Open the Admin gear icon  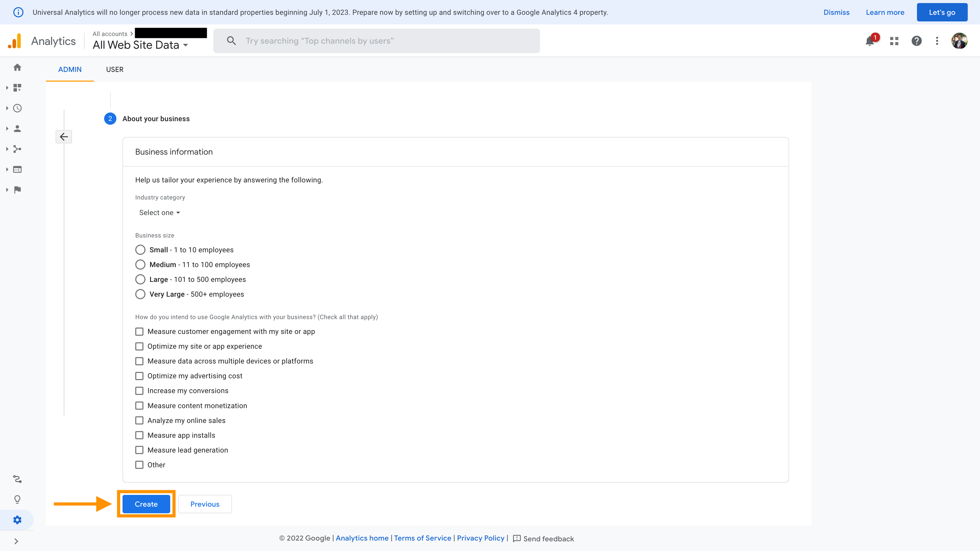[17, 520]
